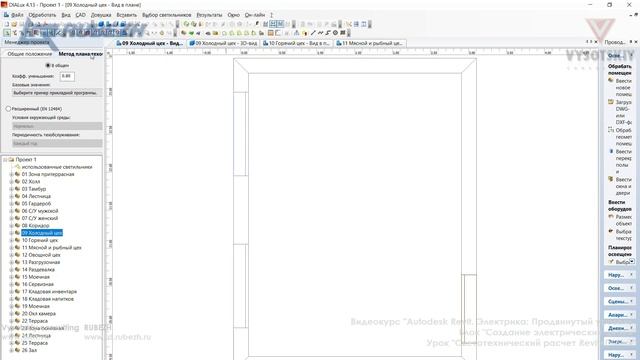
Task: Open the CAD menu
Action: (80, 15)
